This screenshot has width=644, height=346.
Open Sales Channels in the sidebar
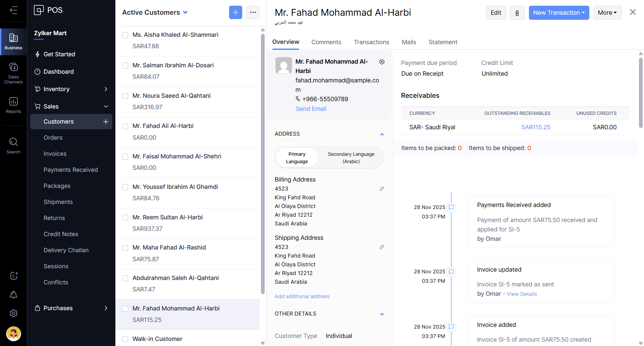[x=13, y=73]
